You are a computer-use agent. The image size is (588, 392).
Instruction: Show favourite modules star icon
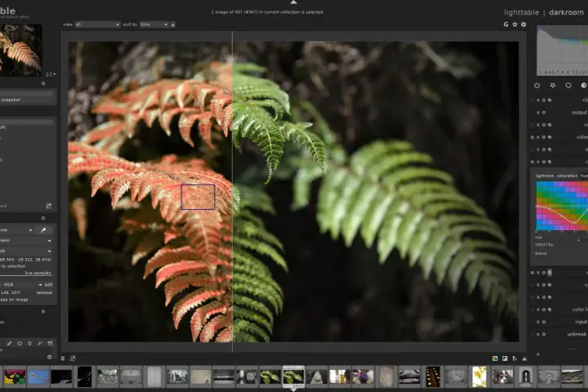(x=553, y=86)
